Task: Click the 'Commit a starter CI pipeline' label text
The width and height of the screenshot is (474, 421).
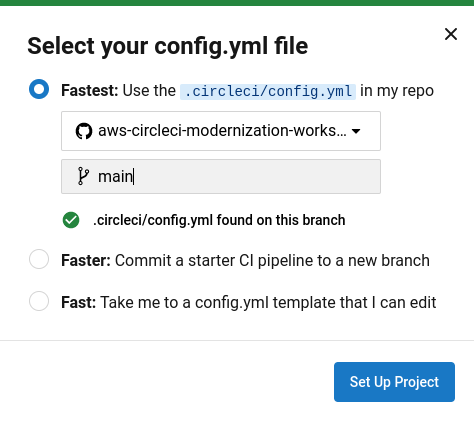Action: 272,261
